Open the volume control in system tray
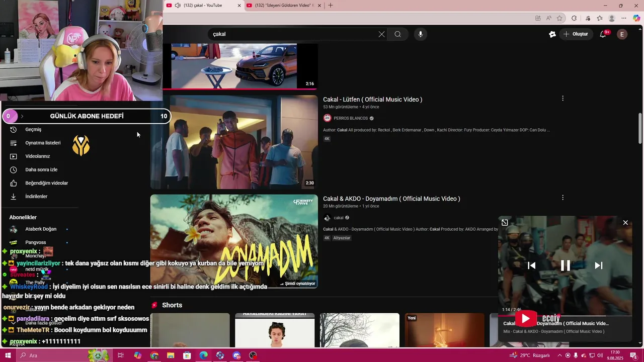The image size is (644, 362). pos(600,355)
